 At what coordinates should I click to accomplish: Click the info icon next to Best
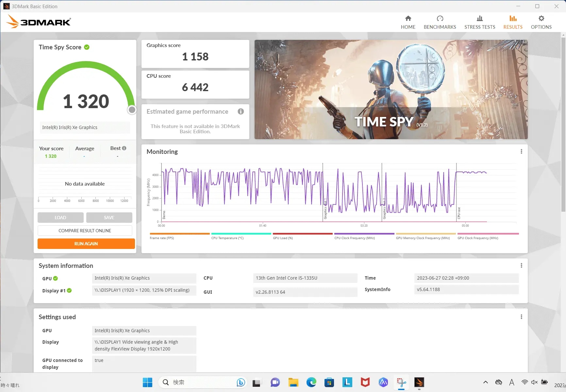(124, 148)
